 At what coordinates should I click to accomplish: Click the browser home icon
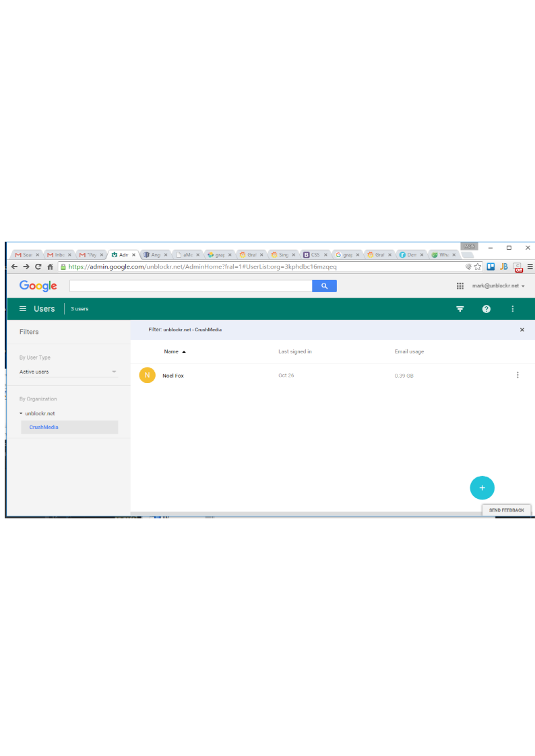[x=50, y=267]
